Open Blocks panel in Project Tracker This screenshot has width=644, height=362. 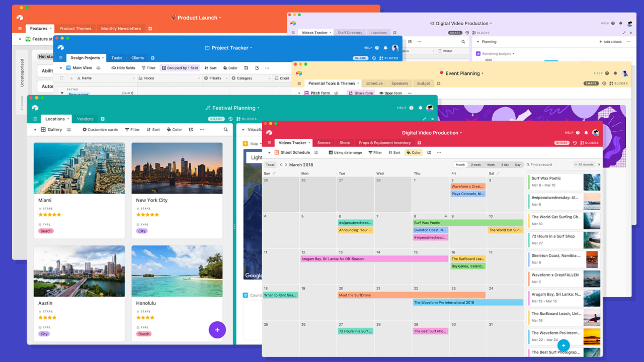click(x=388, y=58)
